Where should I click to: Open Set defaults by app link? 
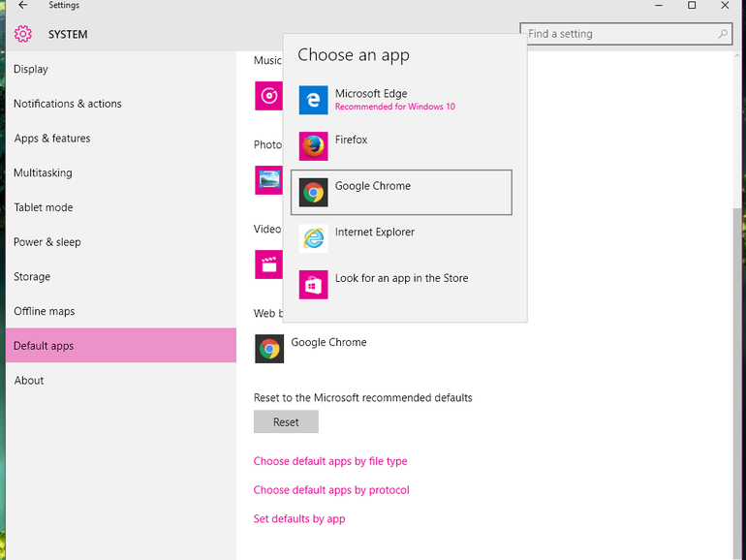click(x=299, y=519)
